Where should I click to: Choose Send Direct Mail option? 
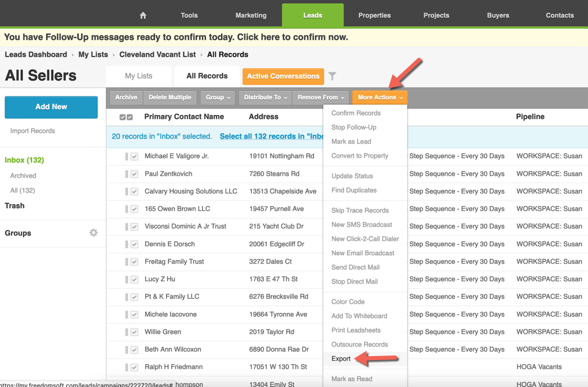click(x=355, y=268)
